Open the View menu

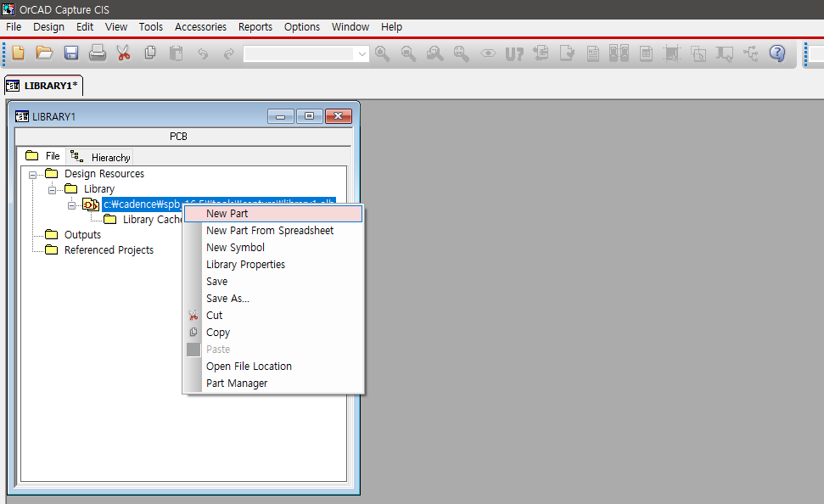(x=116, y=27)
